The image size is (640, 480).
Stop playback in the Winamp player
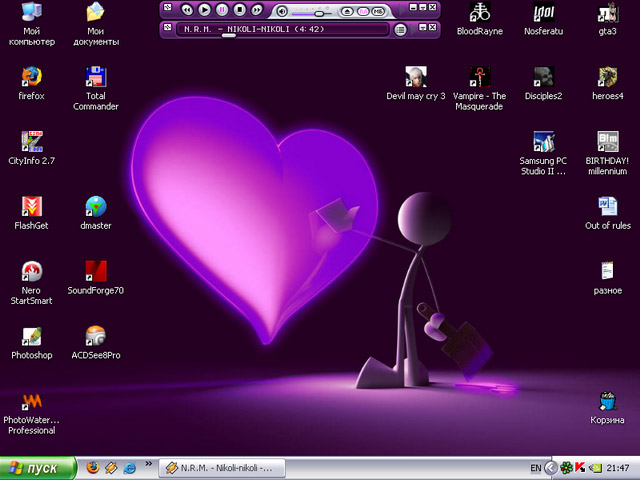(240, 9)
